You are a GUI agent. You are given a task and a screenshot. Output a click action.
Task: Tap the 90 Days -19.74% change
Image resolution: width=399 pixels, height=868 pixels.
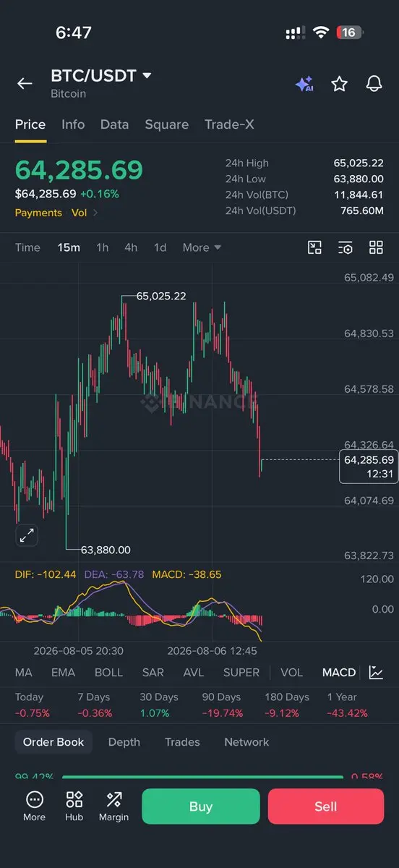coord(223,713)
